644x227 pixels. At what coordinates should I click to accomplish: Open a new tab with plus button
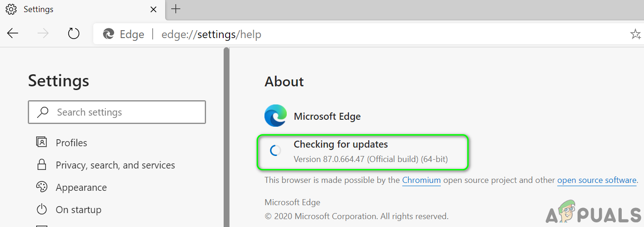click(176, 9)
